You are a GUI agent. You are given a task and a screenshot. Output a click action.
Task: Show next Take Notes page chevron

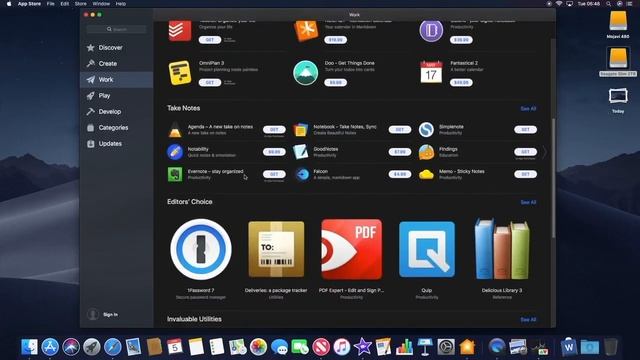click(x=544, y=152)
